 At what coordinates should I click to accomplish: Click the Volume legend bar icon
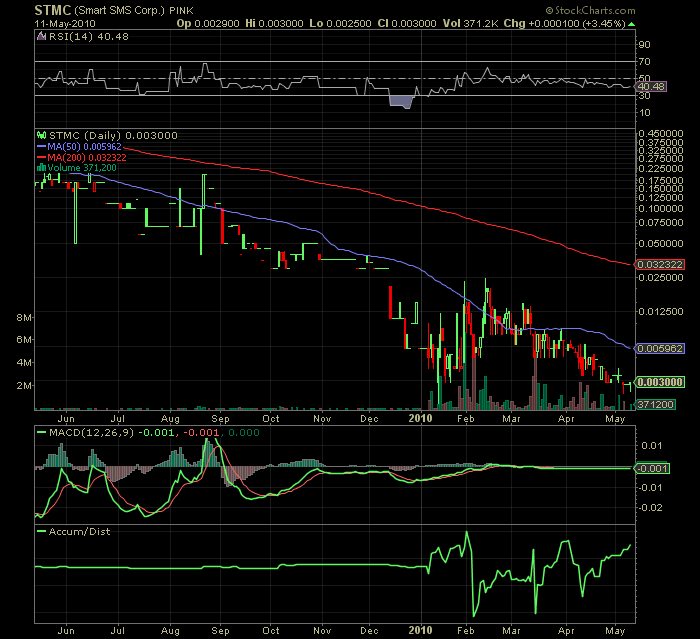click(x=41, y=169)
